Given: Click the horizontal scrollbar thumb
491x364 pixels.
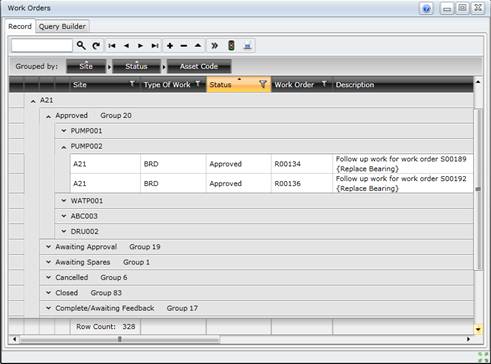Looking at the screenshot, I should (x=119, y=339).
